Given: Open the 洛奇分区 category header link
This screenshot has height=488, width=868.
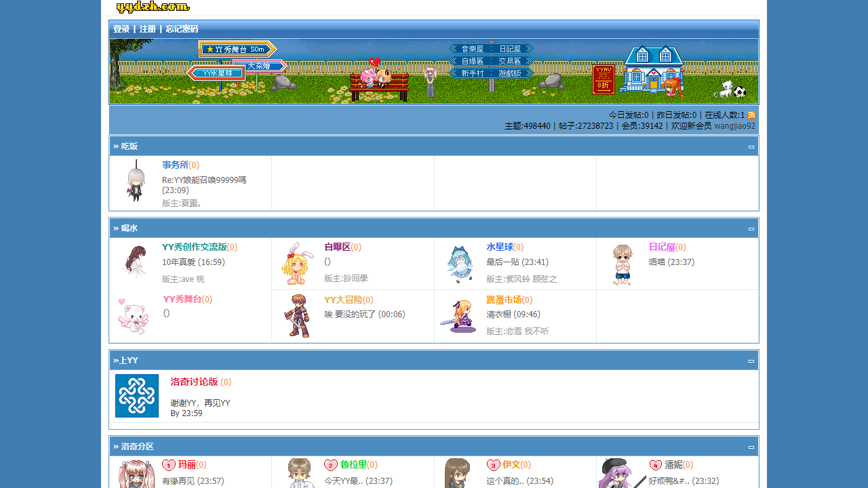Looking at the screenshot, I should (138, 447).
